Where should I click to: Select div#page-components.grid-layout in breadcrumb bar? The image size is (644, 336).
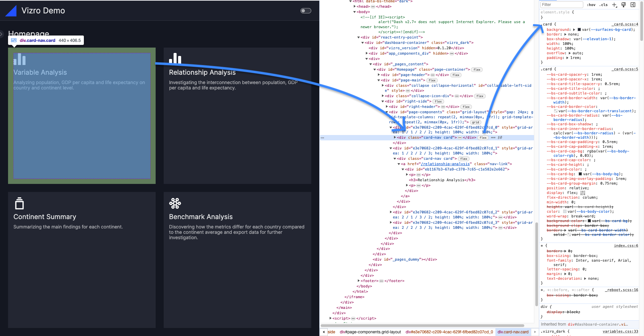(x=370, y=332)
